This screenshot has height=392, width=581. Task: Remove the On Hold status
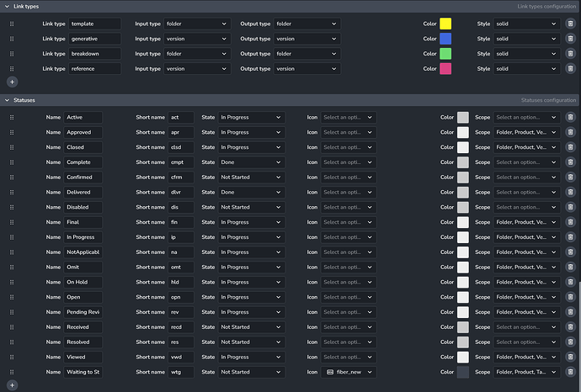click(570, 283)
